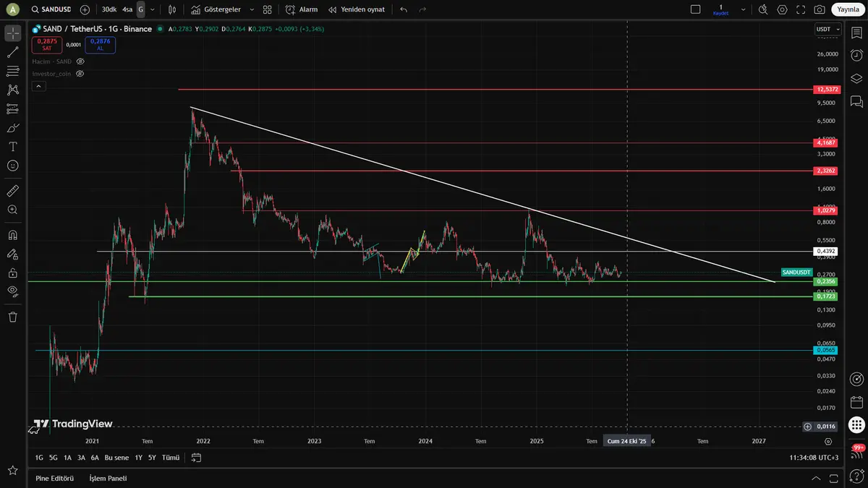Toggle visibility of Hacim SAND indicator
This screenshot has height=488, width=868.
click(80, 61)
